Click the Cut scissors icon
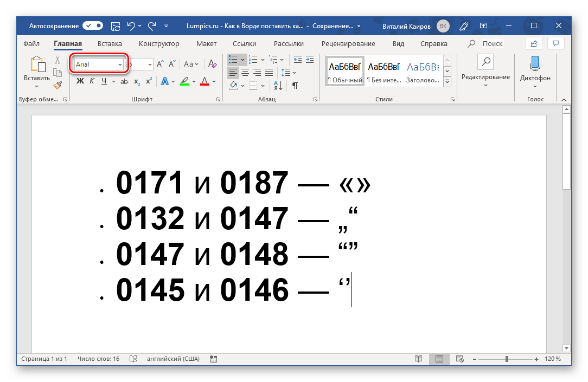 pos(57,60)
